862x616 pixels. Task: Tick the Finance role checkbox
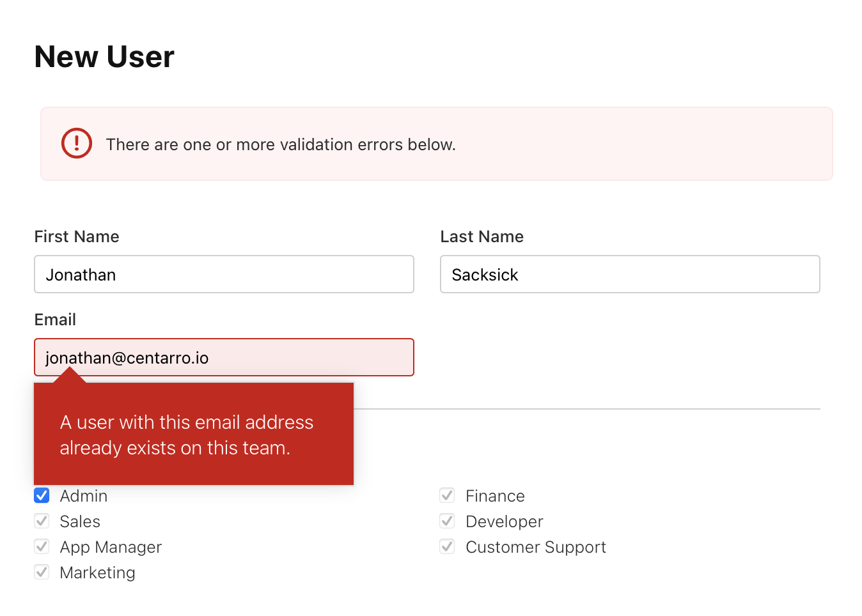point(447,495)
